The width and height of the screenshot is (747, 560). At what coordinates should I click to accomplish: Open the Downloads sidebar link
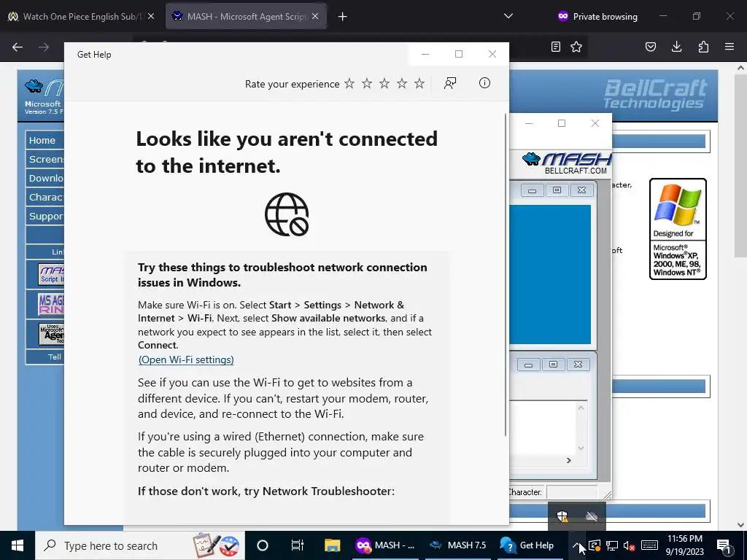coord(44,178)
